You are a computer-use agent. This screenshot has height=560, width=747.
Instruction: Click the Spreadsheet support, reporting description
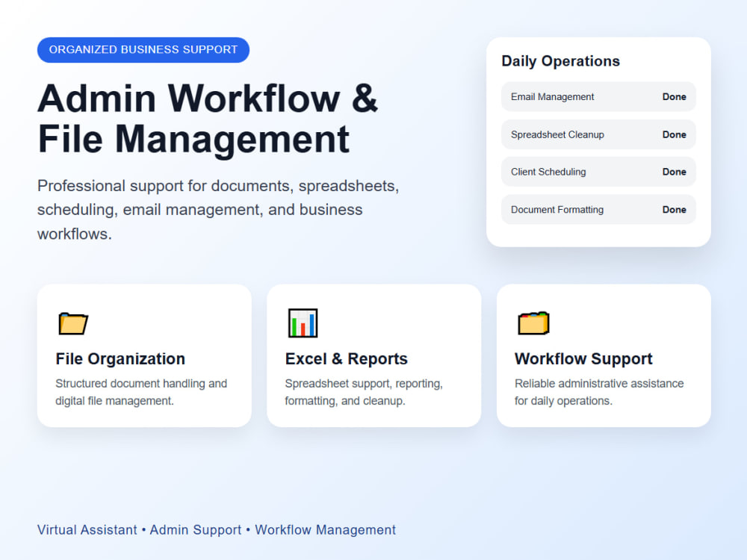[364, 392]
